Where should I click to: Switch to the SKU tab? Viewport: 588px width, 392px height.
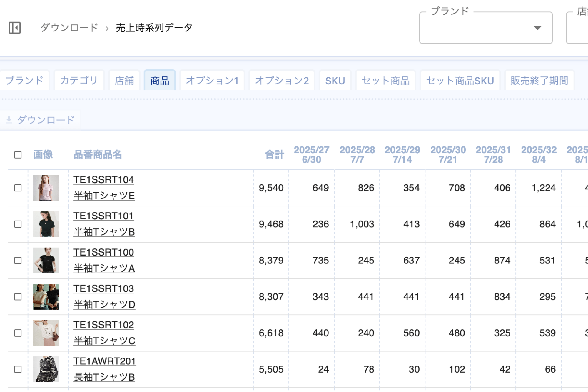(x=335, y=80)
